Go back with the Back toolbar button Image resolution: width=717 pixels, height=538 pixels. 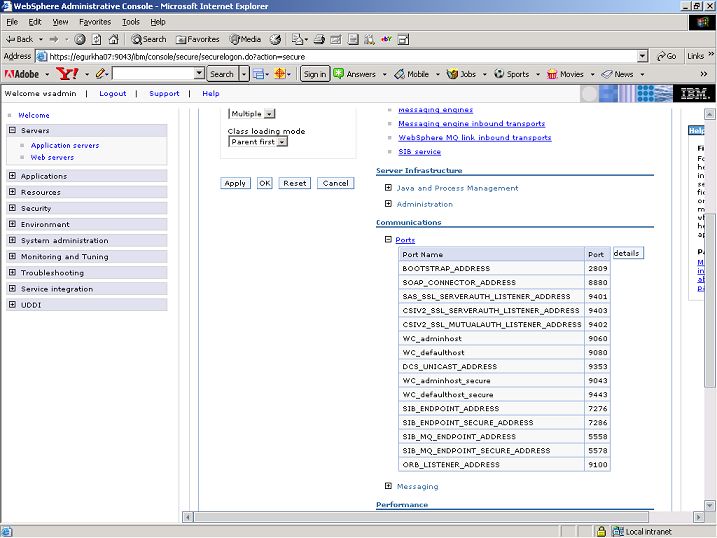coord(19,39)
